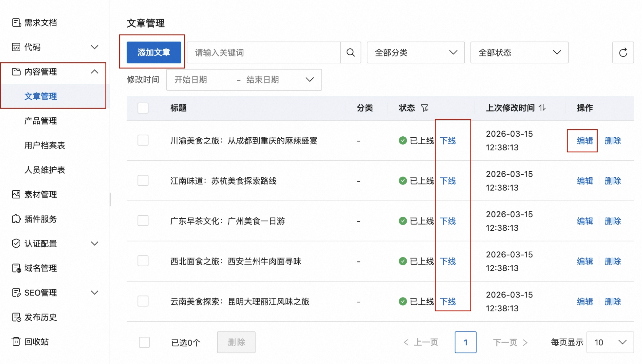This screenshot has width=642, height=364.
Task: Open the per-page count dropdown showing 10
Action: click(610, 342)
